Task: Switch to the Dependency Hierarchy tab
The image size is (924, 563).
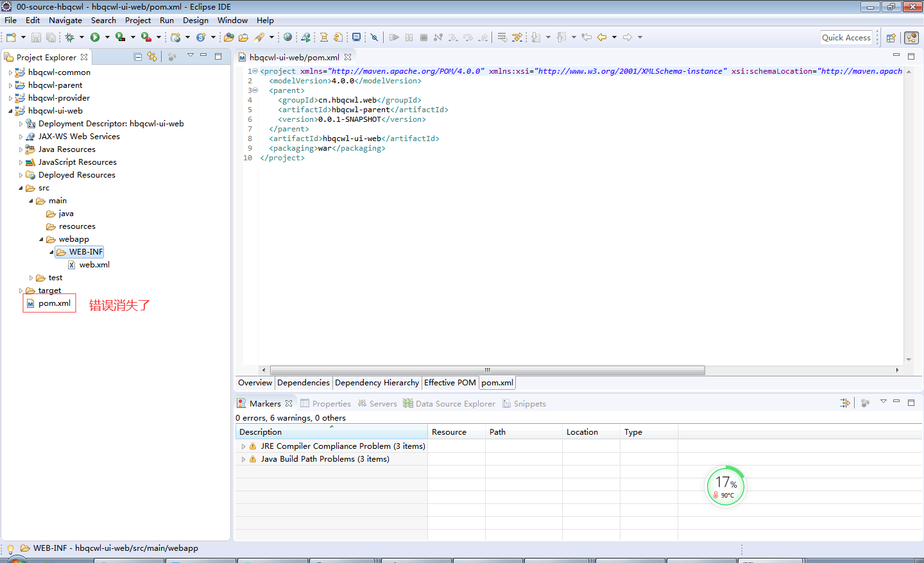Action: pyautogui.click(x=377, y=383)
